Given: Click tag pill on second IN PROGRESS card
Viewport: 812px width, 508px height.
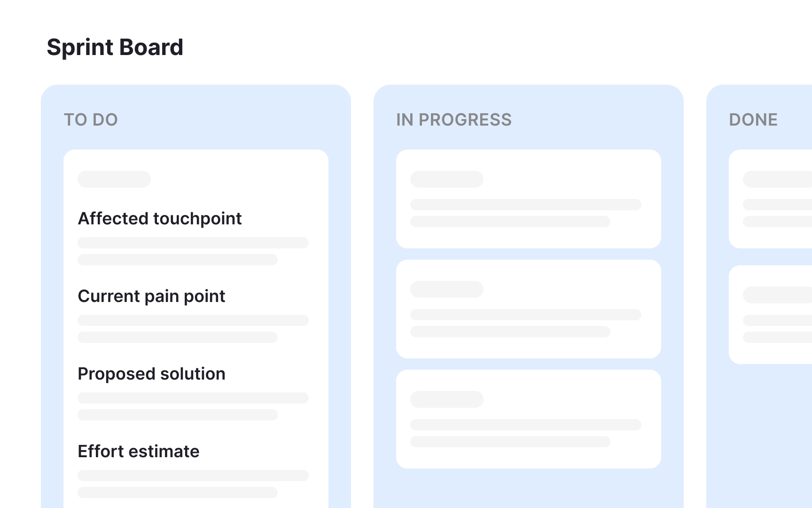Looking at the screenshot, I should (x=447, y=289).
